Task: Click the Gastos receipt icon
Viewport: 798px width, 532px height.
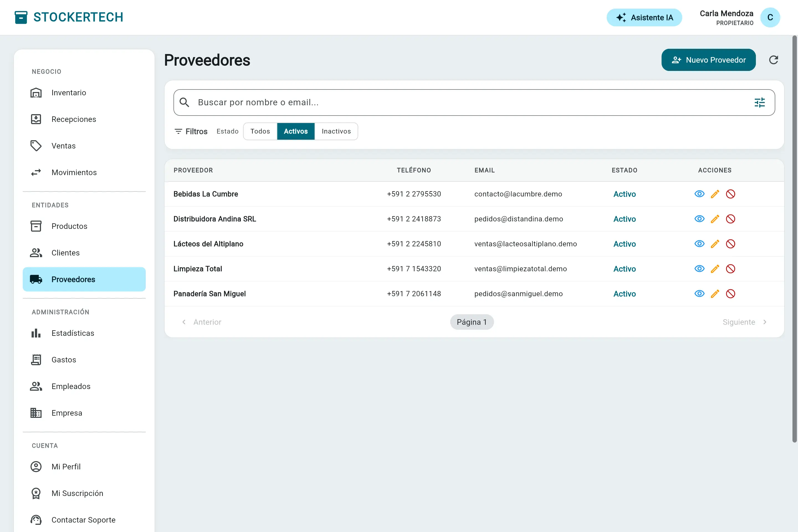Action: coord(36,360)
